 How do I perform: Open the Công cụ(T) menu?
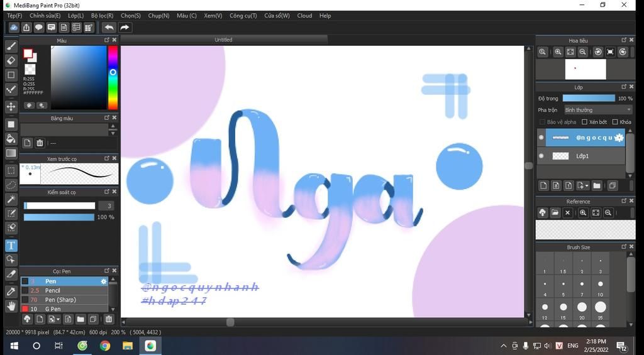point(243,16)
